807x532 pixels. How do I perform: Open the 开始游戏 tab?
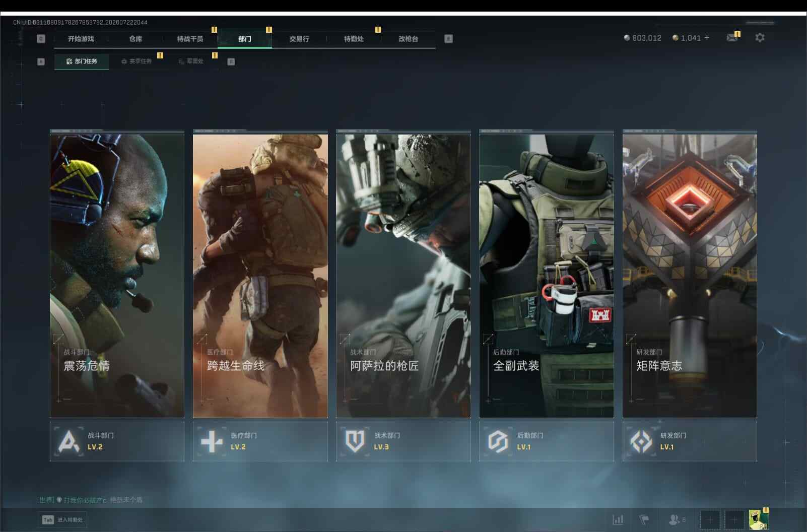point(81,39)
